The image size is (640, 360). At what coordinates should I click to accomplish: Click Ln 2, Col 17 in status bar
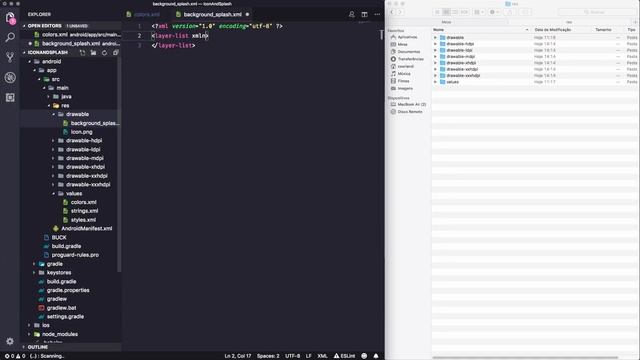click(x=238, y=356)
